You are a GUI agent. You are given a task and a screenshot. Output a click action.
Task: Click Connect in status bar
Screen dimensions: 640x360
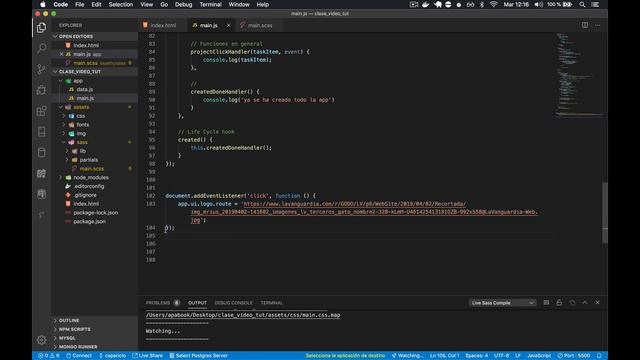coord(79,356)
